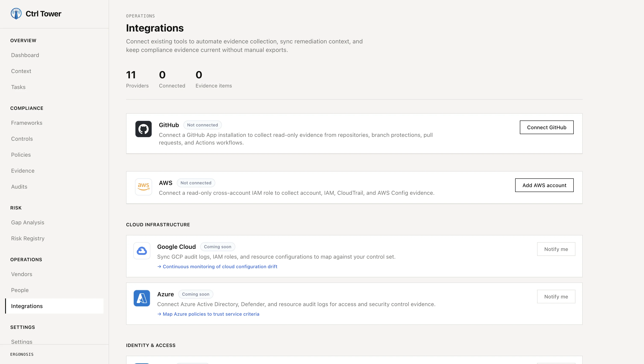Click the GitHub integration title

(x=169, y=125)
